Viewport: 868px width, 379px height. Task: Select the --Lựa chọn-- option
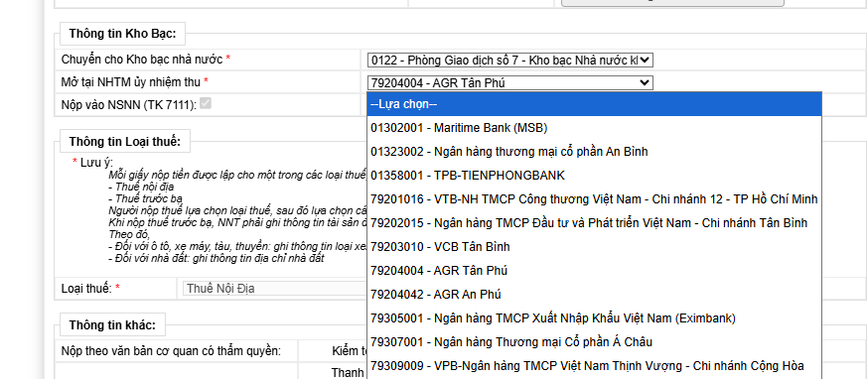(594, 104)
